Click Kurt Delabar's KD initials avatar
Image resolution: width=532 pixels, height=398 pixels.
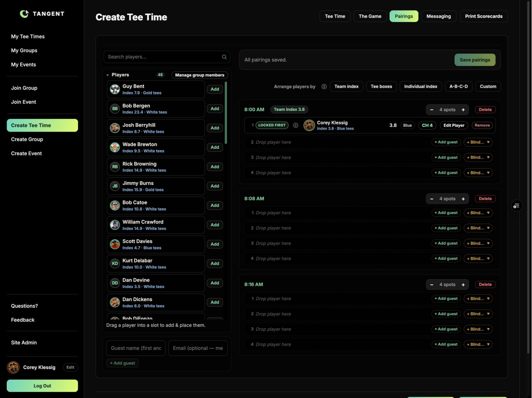click(115, 263)
